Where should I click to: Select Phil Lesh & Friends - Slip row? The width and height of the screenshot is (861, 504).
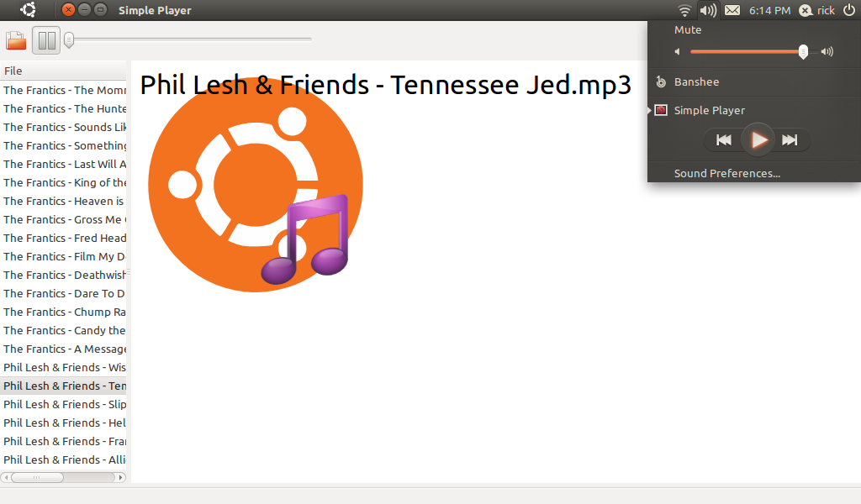(x=63, y=405)
